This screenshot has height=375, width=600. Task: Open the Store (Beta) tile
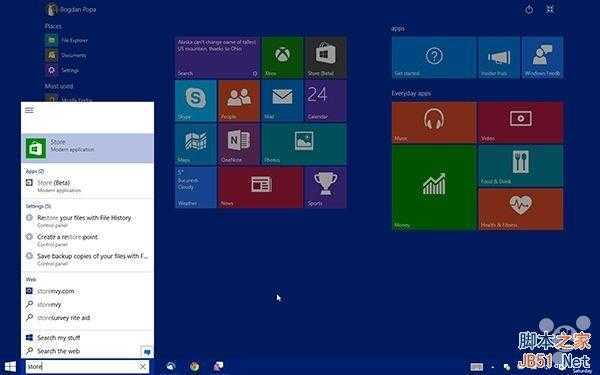pyautogui.click(x=326, y=57)
